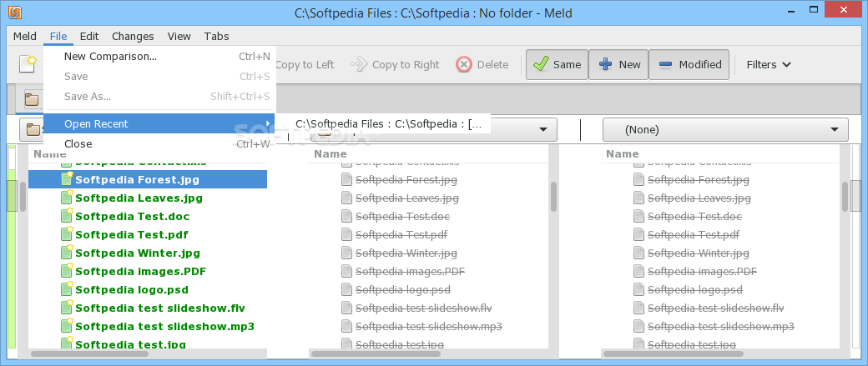The width and height of the screenshot is (868, 366).
Task: Click the Copy to Right button label
Action: [x=406, y=65]
